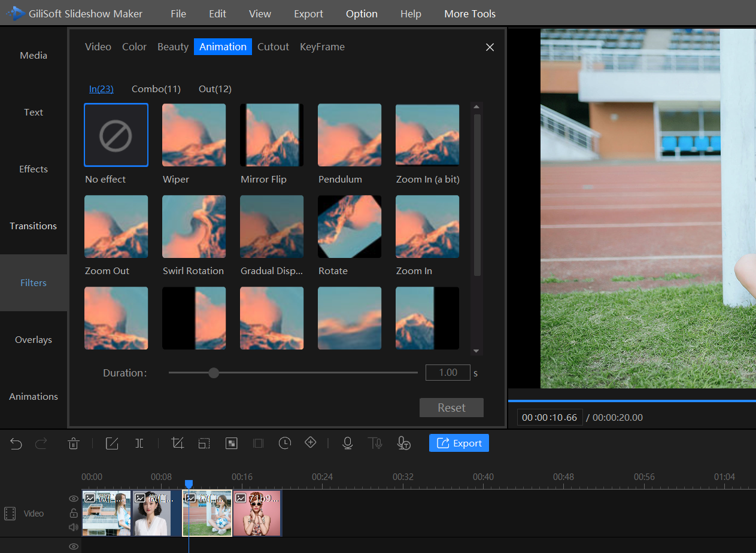Viewport: 756px width, 553px height.
Task: Click the Duration slider handle
Action: (x=214, y=373)
